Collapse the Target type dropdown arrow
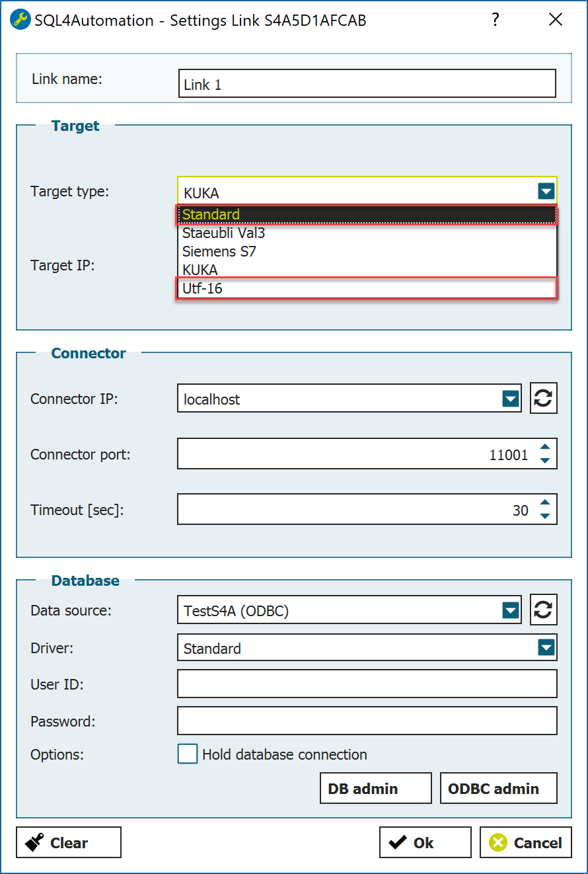This screenshot has height=874, width=588. 546,192
